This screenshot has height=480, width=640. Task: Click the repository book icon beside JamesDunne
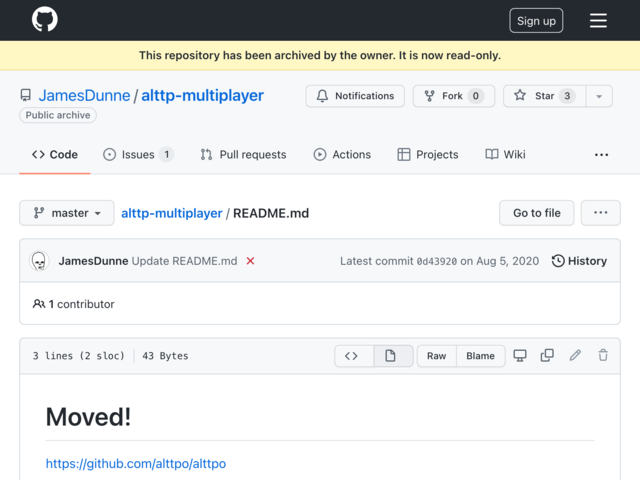[26, 96]
